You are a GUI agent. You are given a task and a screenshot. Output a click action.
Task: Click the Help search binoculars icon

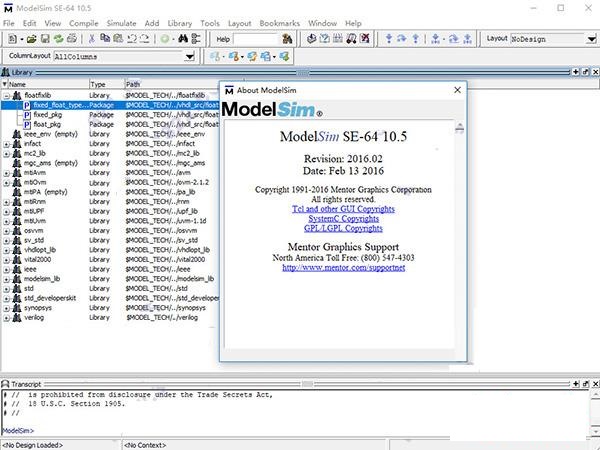tap(287, 39)
